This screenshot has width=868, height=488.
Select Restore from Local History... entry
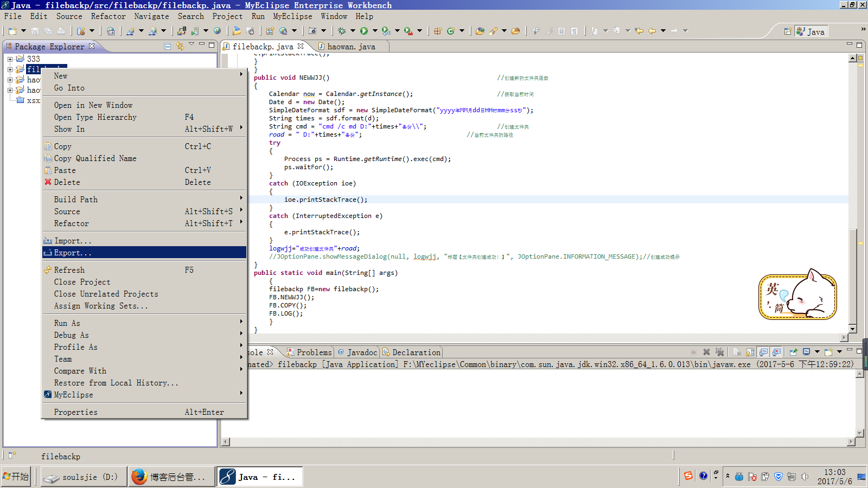pos(144,383)
